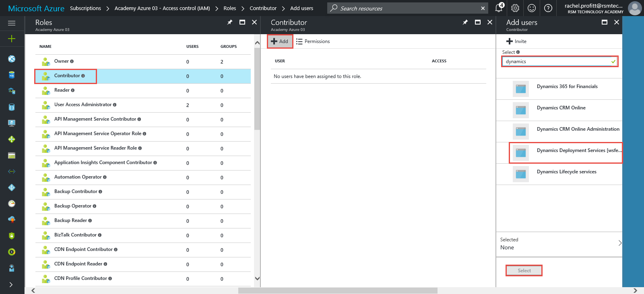Click the Add users breadcrumb

[301, 8]
